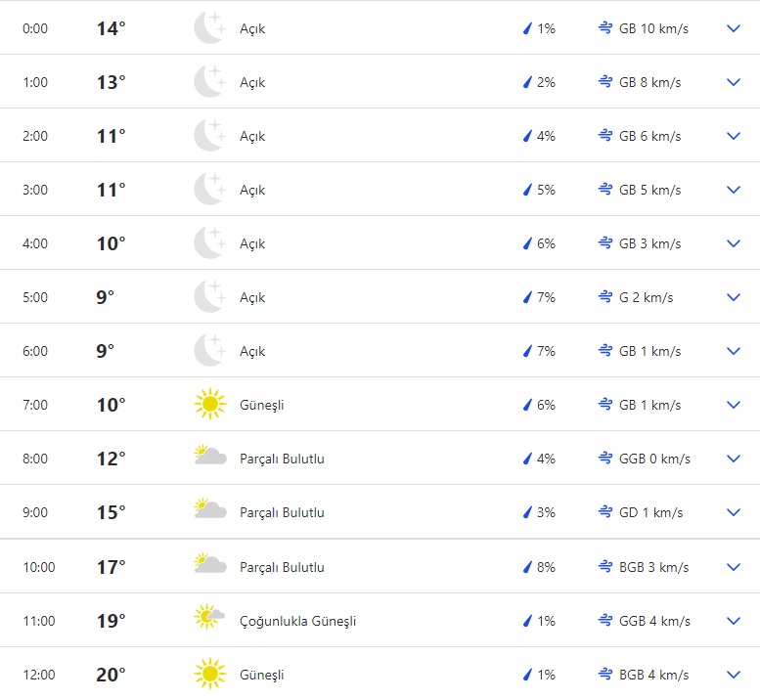
Task: Click the mostly sunny icon at 11:00
Action: [x=209, y=621]
